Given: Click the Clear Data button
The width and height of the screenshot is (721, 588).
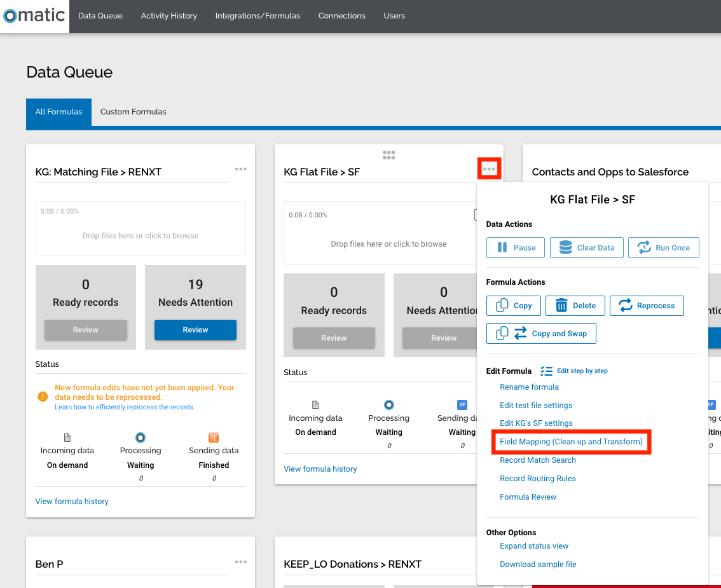Looking at the screenshot, I should [x=586, y=248].
